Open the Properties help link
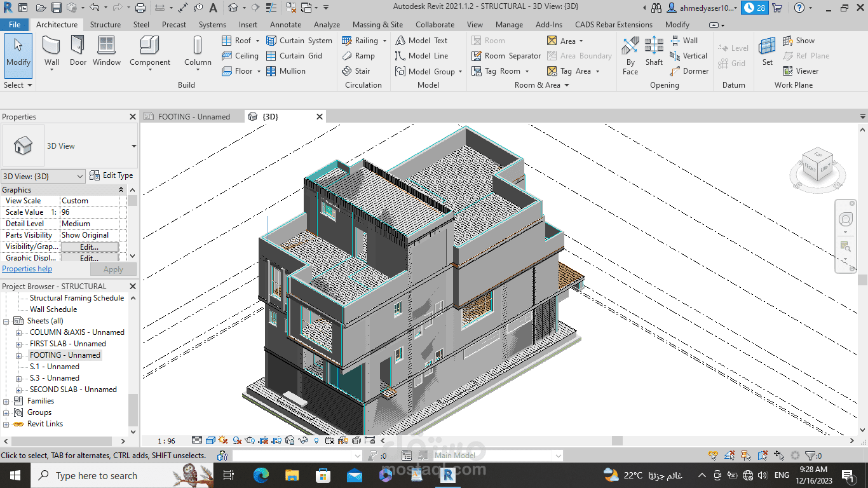 27,269
